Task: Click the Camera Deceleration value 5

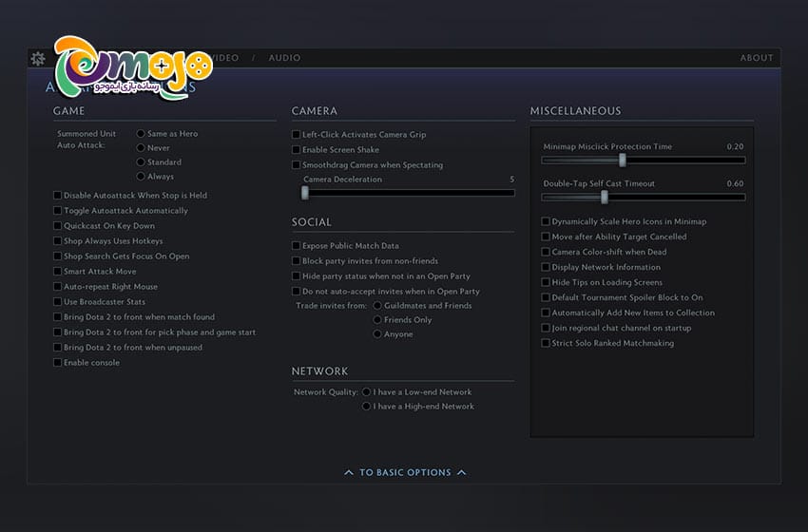Action: (x=511, y=180)
